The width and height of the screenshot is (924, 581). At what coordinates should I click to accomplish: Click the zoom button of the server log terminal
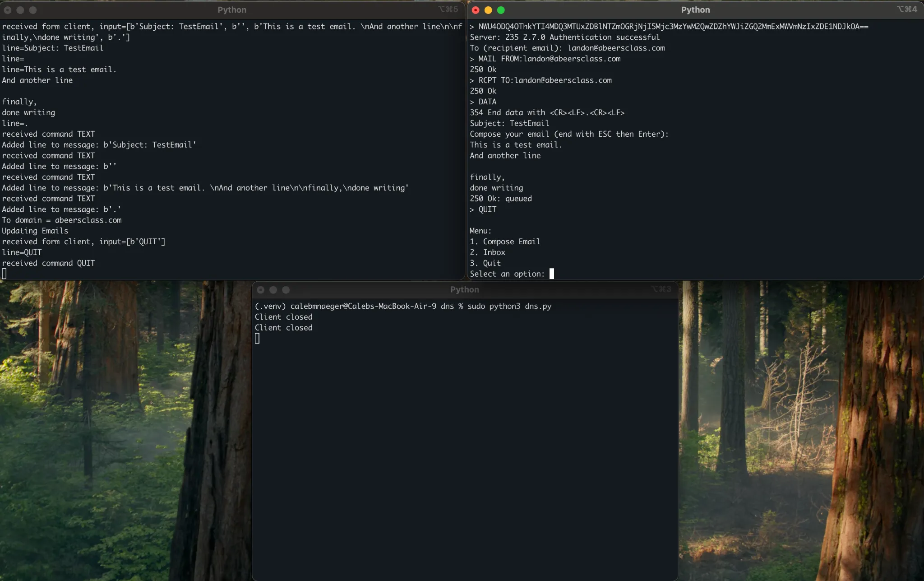[x=33, y=10]
